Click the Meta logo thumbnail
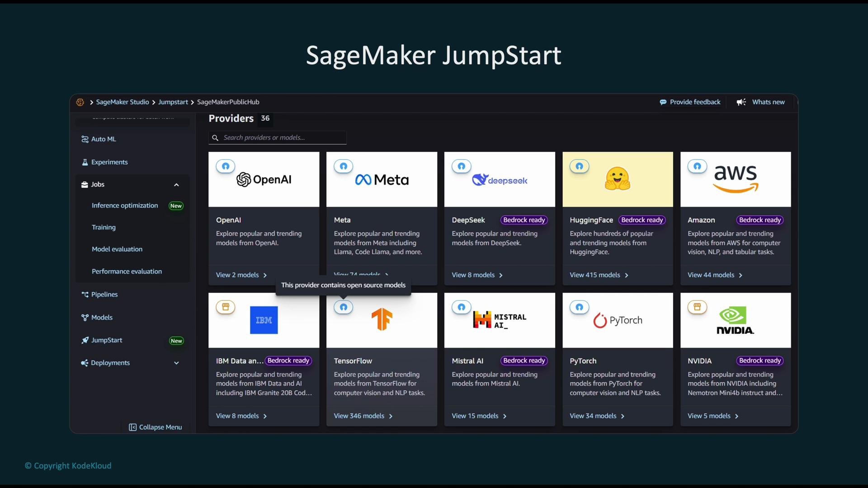868x488 pixels. [382, 180]
